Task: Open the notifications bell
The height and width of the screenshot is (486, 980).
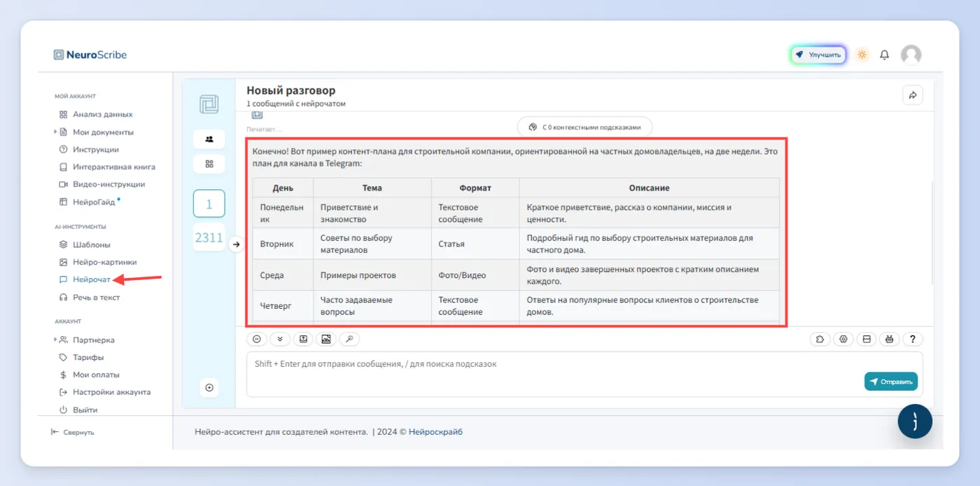Action: point(884,55)
